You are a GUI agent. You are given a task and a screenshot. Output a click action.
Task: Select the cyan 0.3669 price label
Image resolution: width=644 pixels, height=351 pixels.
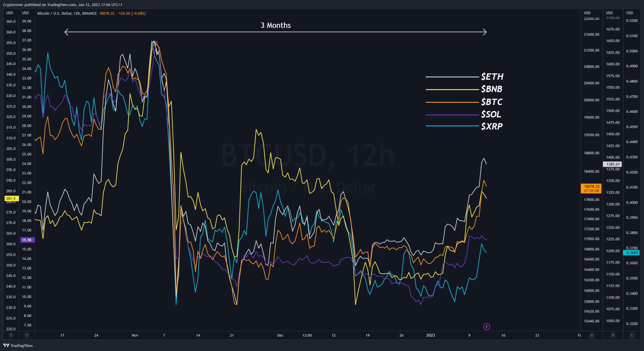pos(632,253)
